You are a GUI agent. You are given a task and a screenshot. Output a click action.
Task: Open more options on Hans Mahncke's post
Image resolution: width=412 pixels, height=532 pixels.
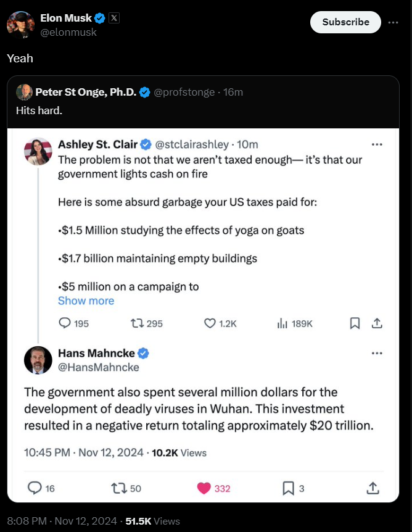coord(377,354)
